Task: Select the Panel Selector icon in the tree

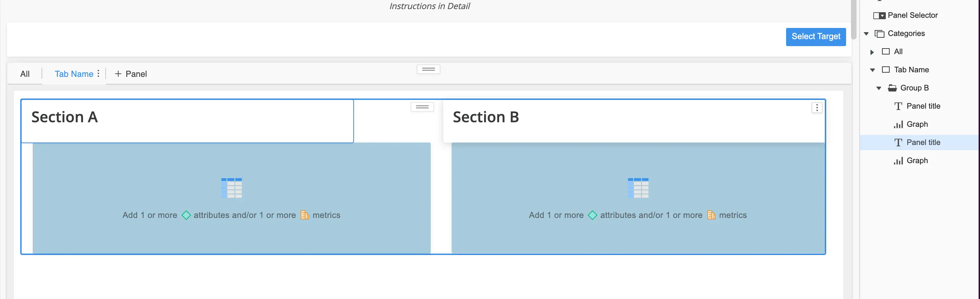Action: click(x=879, y=16)
